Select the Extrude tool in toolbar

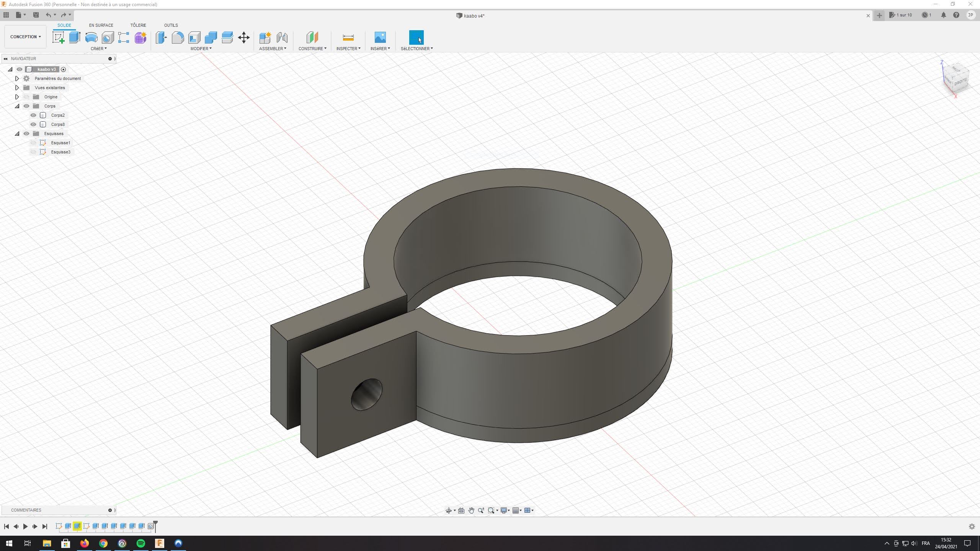click(x=75, y=37)
